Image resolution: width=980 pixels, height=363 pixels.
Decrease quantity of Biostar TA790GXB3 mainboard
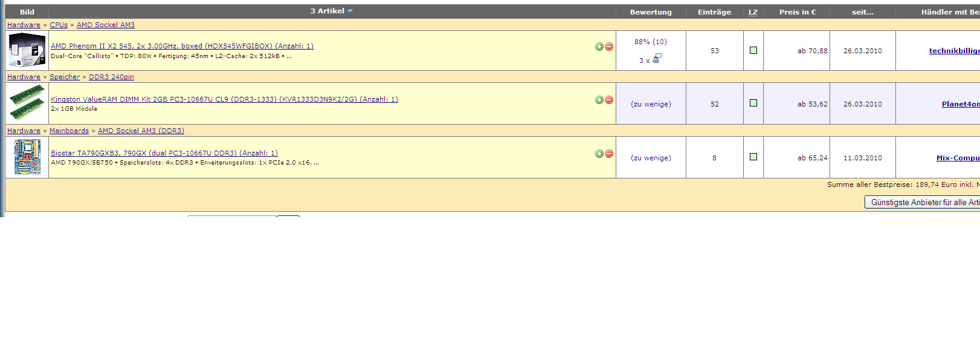click(609, 154)
